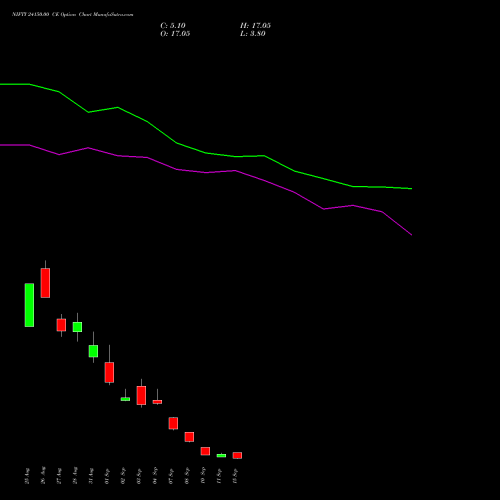500x500 pixels.
Task: Click the low value L: 3.80
Action: 253,34
